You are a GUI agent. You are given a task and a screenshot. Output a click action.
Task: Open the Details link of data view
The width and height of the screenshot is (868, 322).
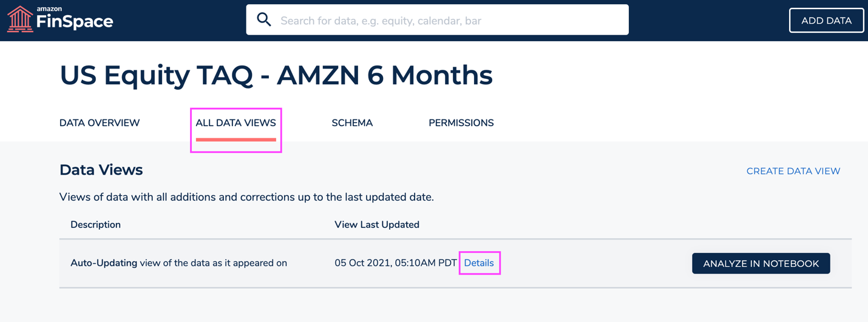coord(479,263)
